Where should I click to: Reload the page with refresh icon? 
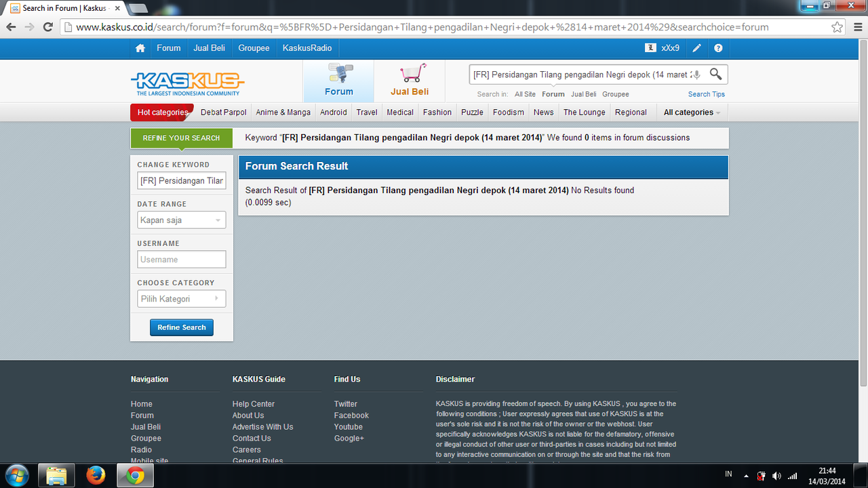[48, 27]
